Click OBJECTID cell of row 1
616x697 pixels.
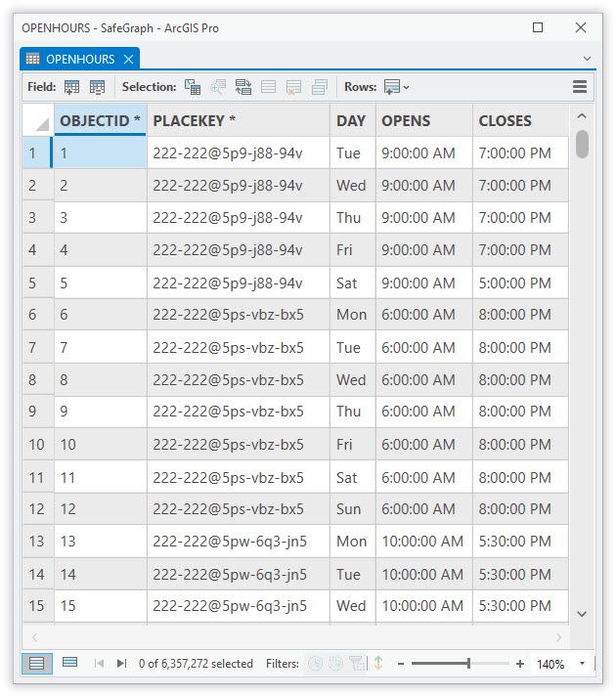[100, 152]
